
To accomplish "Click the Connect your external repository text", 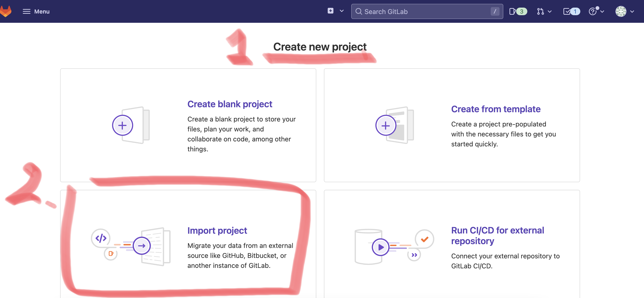I will pos(505,261).
